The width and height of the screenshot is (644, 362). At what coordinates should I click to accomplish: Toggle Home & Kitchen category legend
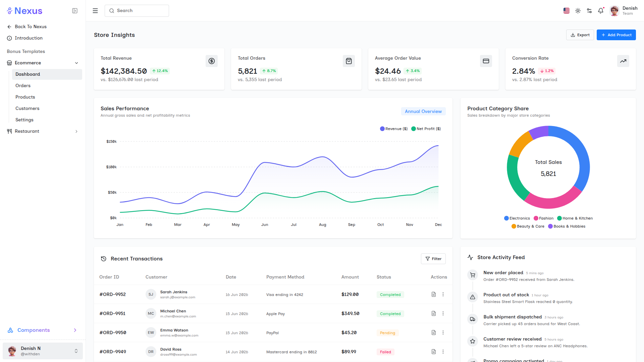tap(575, 218)
